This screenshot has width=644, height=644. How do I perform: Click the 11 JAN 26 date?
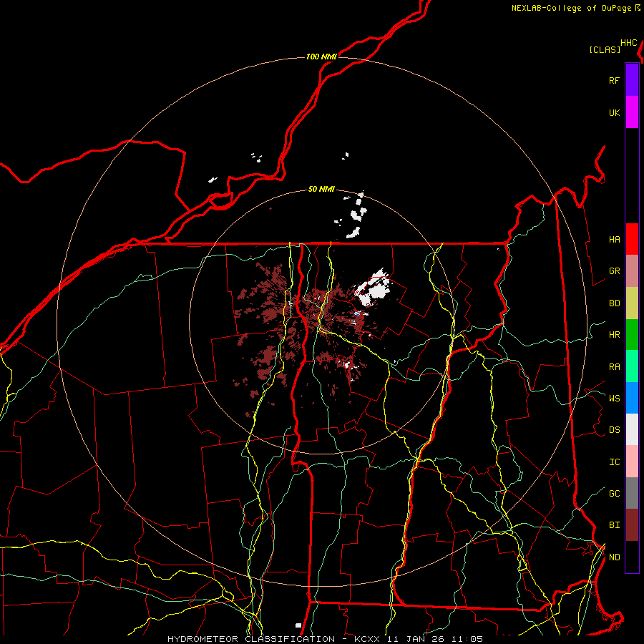click(x=415, y=639)
